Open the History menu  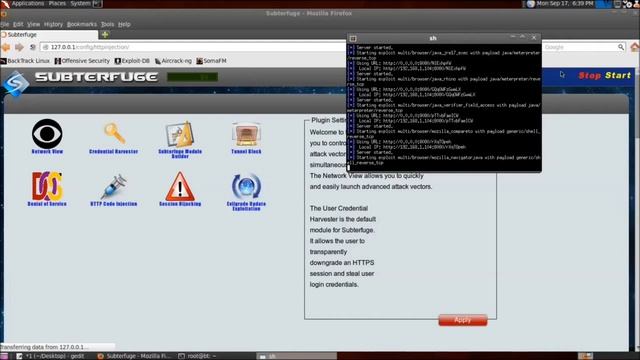tap(53, 24)
